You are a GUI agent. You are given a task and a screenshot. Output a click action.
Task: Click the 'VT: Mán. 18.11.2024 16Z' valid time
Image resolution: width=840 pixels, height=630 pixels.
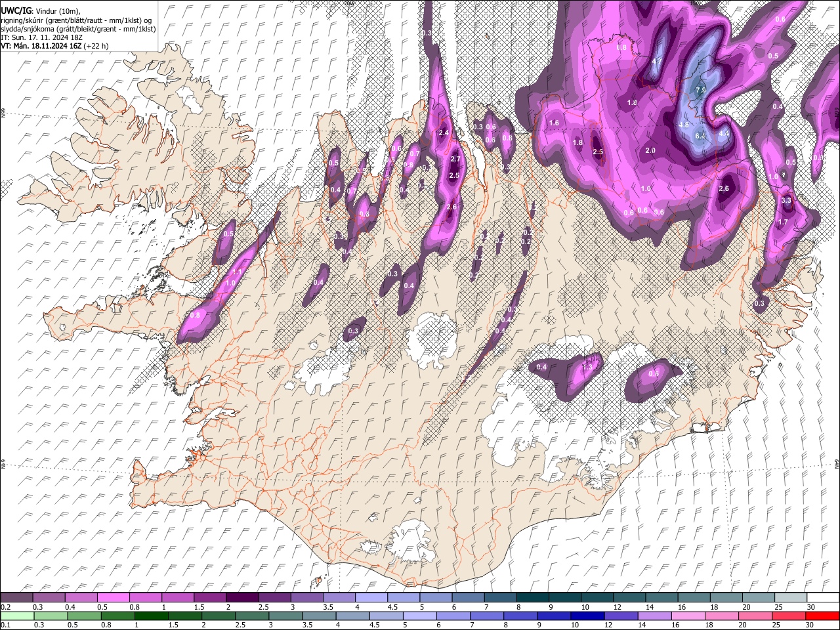click(x=41, y=46)
